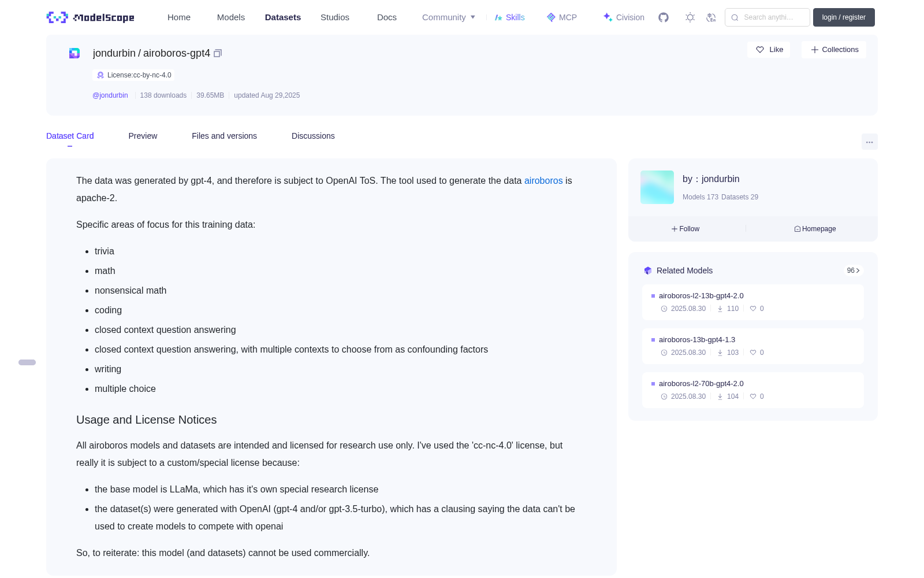Click the heart icon on airoboros-l2-70b-gpt4-2.0
Viewport: 924px width, 578px height.
point(753,397)
